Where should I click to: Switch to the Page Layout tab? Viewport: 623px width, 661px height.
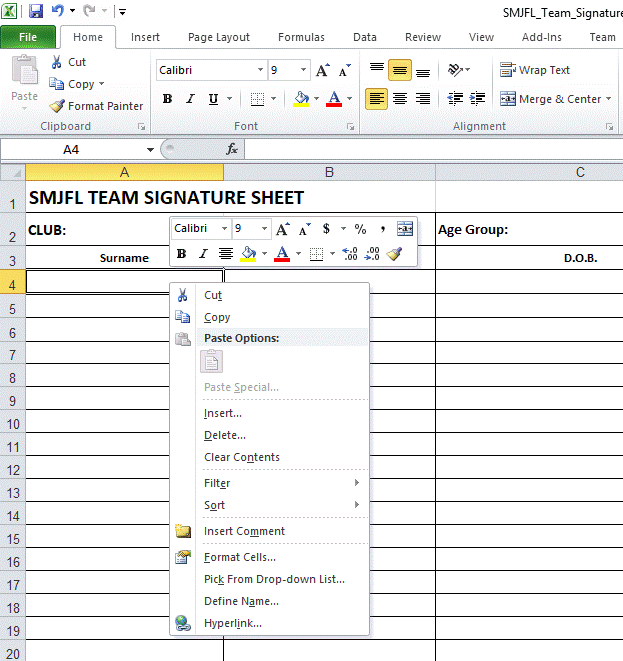point(219,37)
